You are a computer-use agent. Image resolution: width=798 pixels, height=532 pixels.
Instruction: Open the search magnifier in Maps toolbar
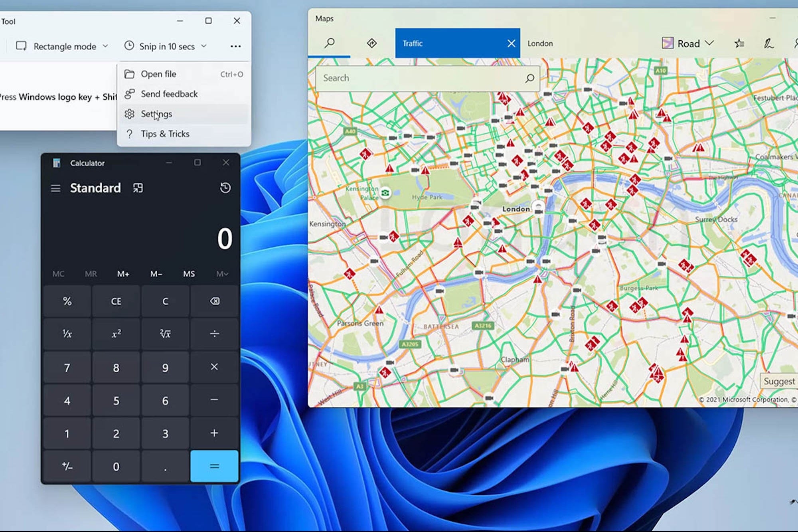click(x=329, y=43)
